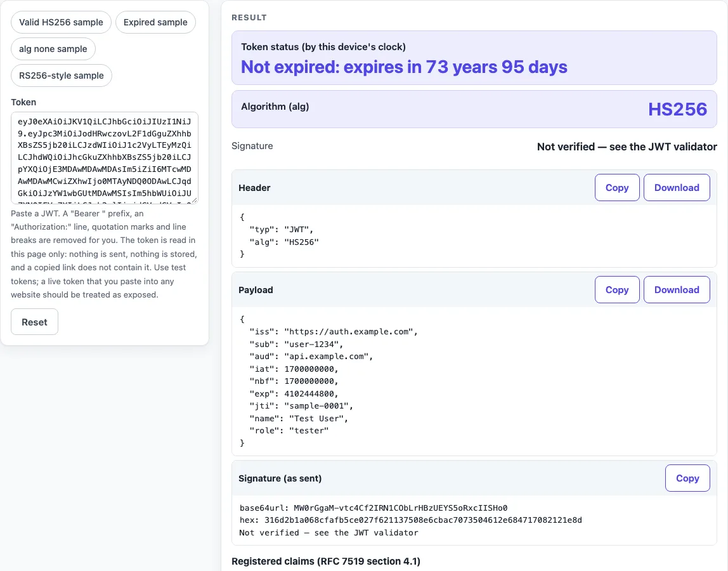Image resolution: width=728 pixels, height=571 pixels.
Task: Click the HS256 algorithm value
Action: pos(677,109)
